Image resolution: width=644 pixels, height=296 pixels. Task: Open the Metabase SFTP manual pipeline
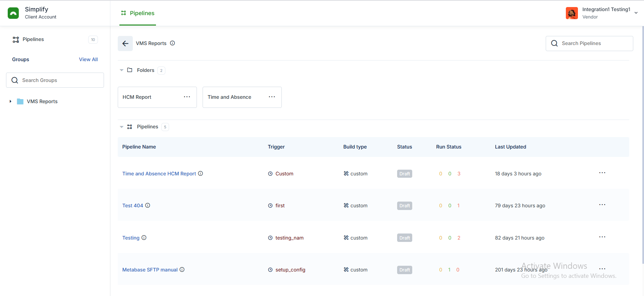pos(150,270)
